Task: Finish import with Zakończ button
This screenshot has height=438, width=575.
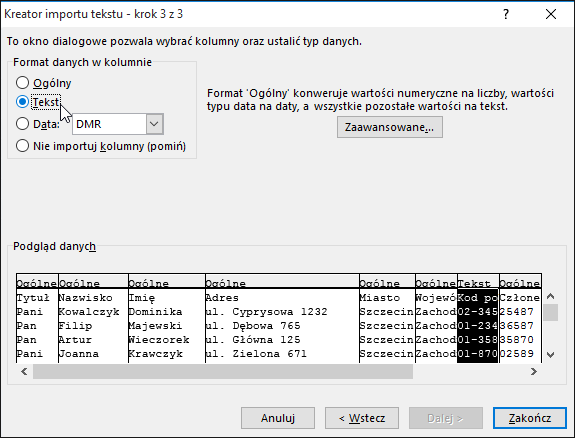Action: (x=530, y=418)
